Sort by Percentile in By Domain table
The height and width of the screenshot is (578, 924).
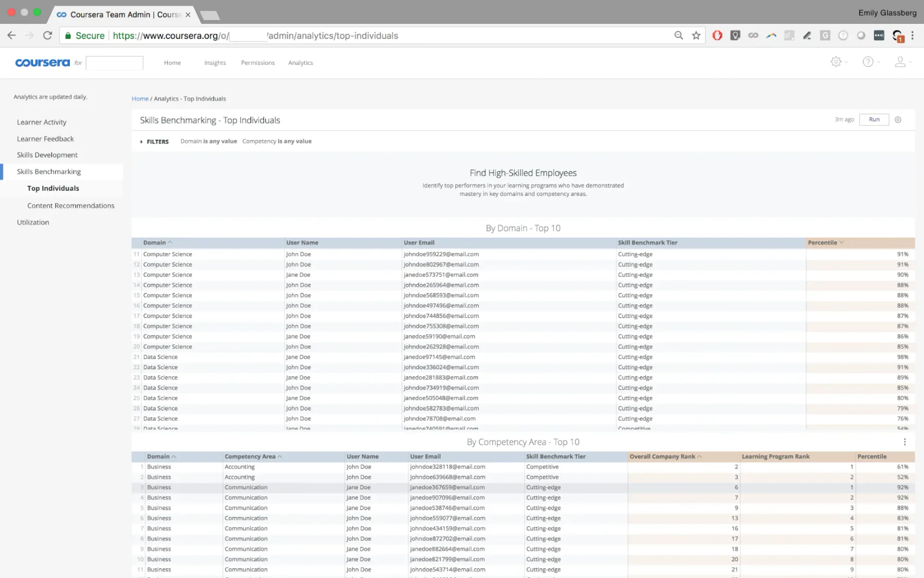coord(825,243)
